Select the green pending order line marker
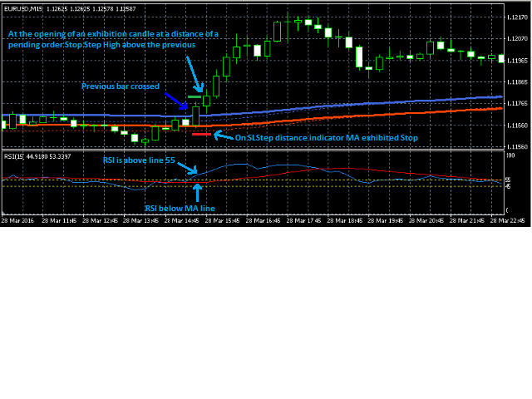 pos(195,98)
